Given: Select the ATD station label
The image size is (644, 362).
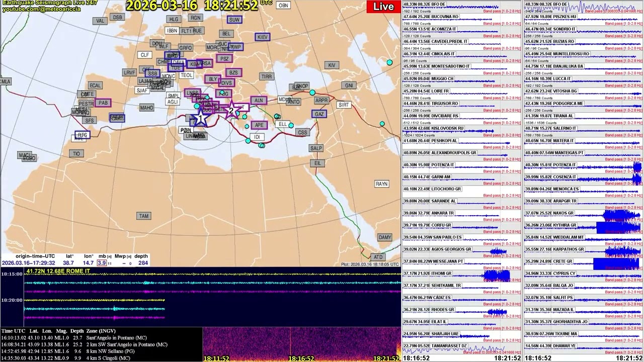Looking at the screenshot, I should click(378, 257).
